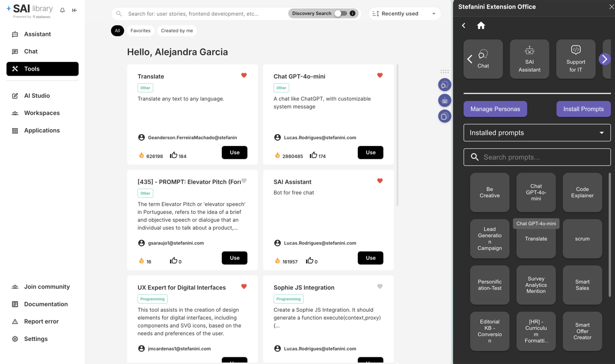Click the tools list vertical scrollbar
615x364 pixels.
click(x=397, y=136)
